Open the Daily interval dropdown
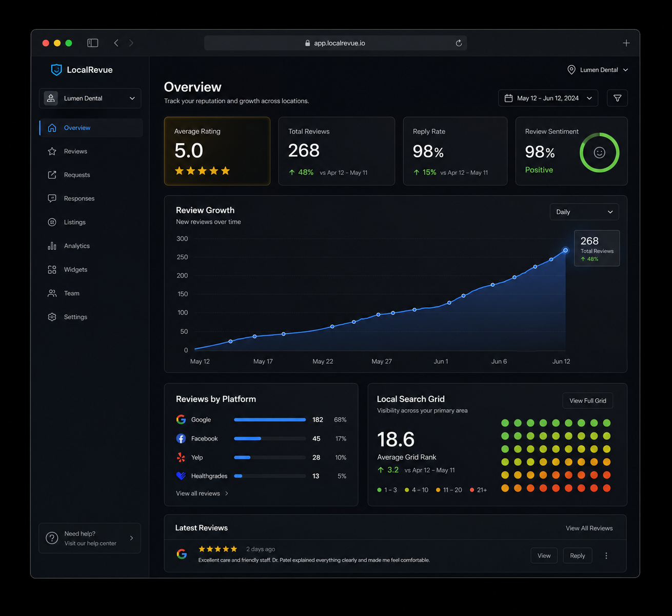This screenshot has width=672, height=616. click(x=584, y=212)
